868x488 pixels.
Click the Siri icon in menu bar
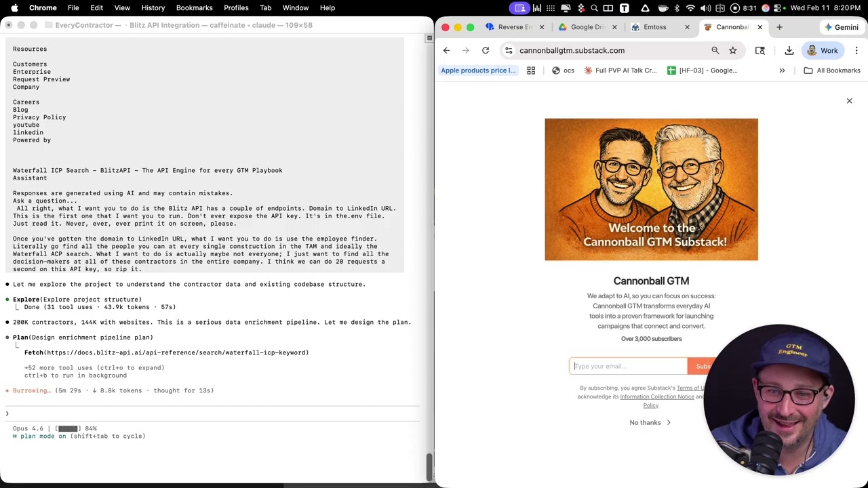(766, 8)
